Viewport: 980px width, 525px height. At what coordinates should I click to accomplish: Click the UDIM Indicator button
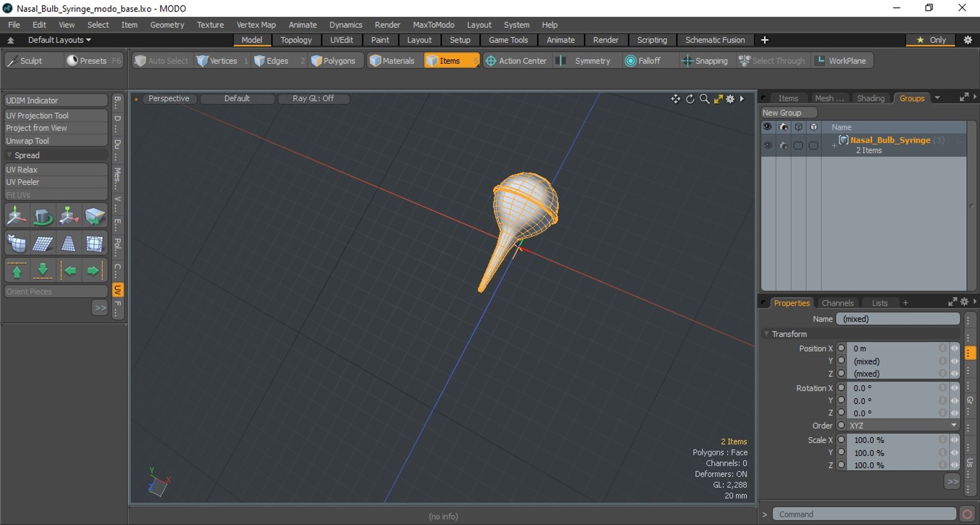(56, 100)
